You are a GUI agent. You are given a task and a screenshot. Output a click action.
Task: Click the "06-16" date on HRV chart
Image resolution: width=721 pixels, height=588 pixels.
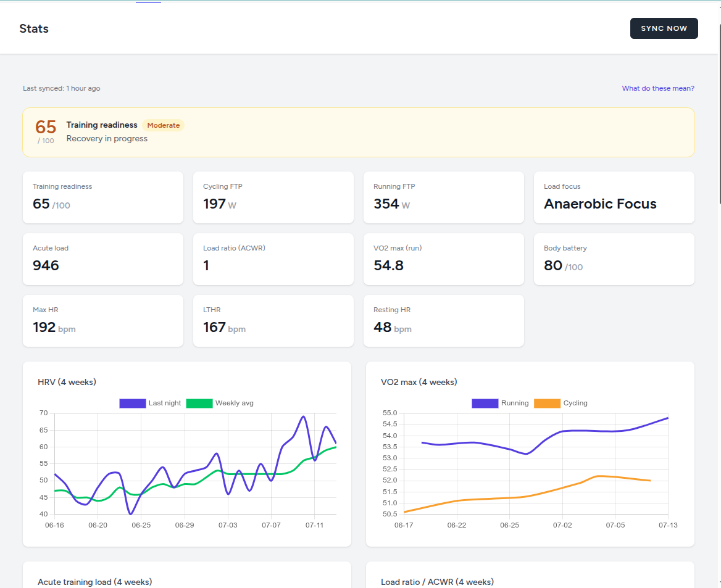(x=54, y=525)
